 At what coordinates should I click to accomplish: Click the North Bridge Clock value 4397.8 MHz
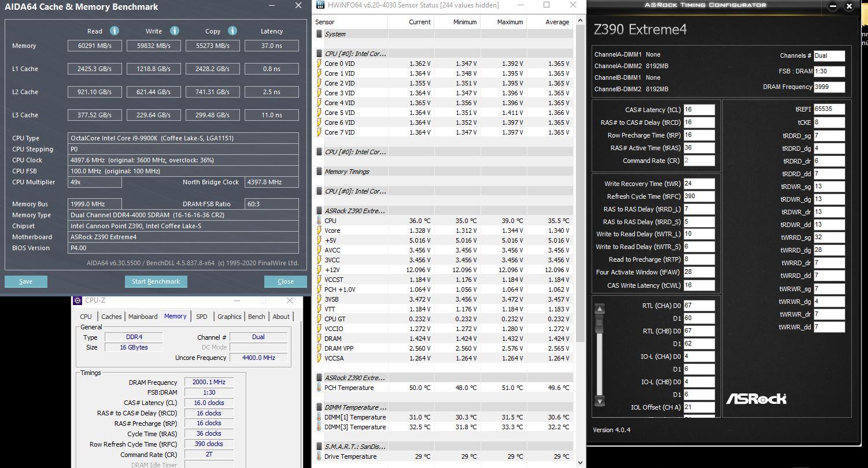272,182
